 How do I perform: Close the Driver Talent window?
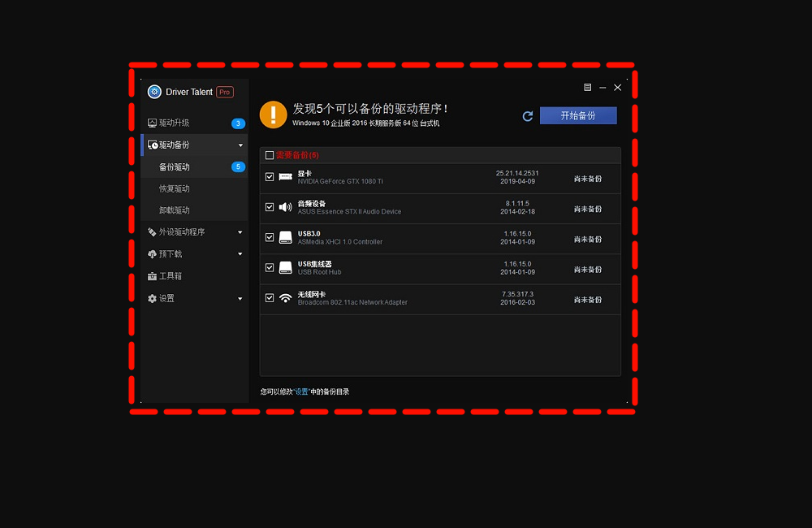tap(617, 88)
